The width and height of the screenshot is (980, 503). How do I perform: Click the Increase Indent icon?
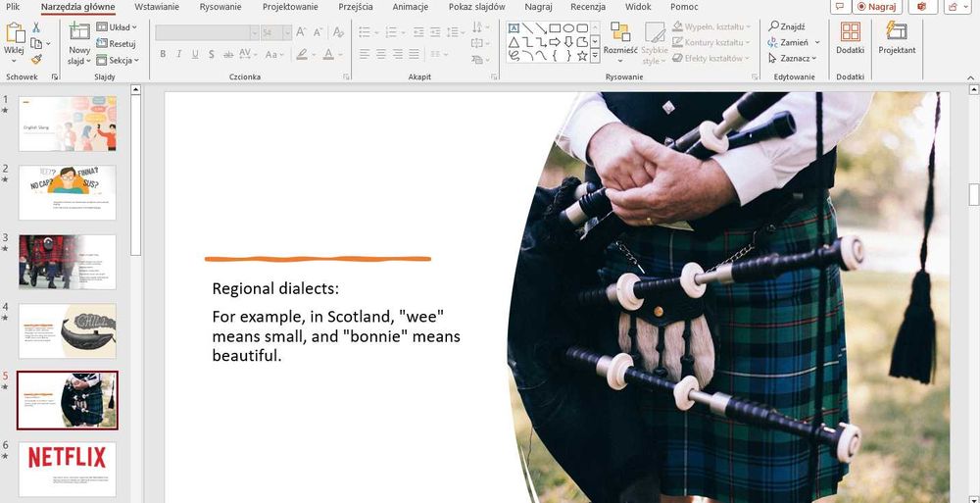coord(435,32)
